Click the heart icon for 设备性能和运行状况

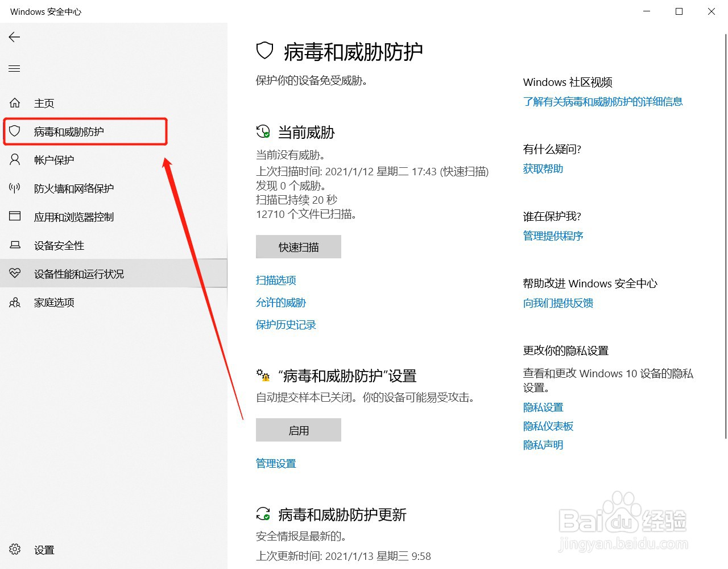[15, 273]
